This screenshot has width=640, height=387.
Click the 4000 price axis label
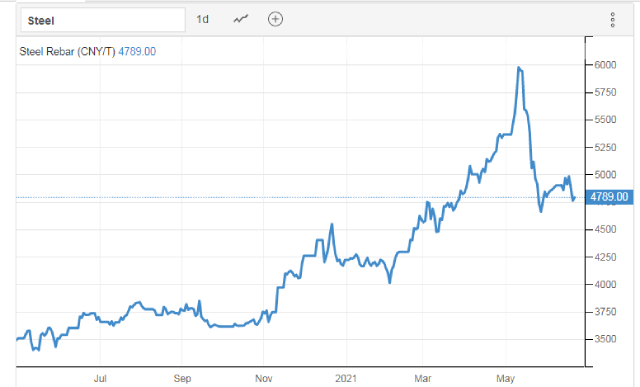coord(605,285)
